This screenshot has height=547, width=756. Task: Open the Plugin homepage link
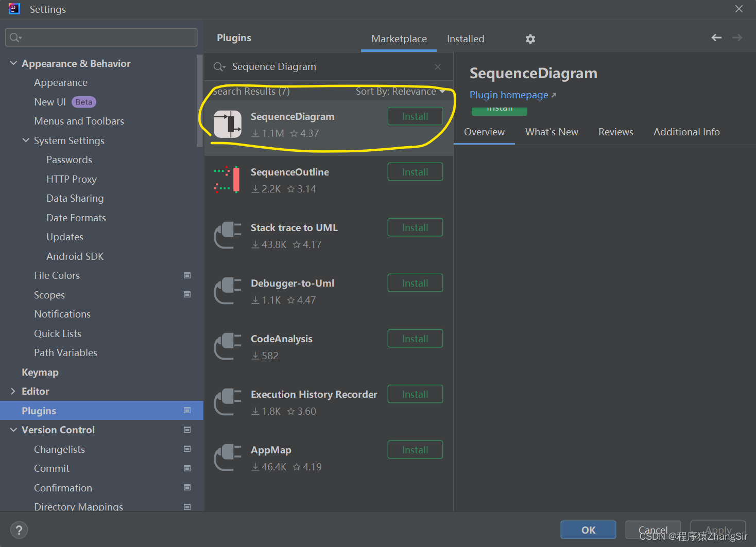point(513,95)
